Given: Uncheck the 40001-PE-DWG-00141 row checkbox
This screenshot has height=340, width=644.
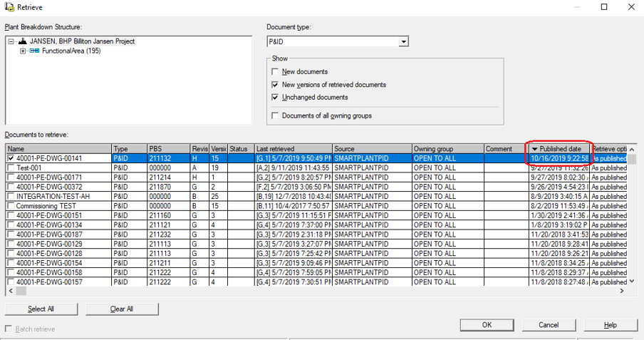Looking at the screenshot, I should [11, 158].
